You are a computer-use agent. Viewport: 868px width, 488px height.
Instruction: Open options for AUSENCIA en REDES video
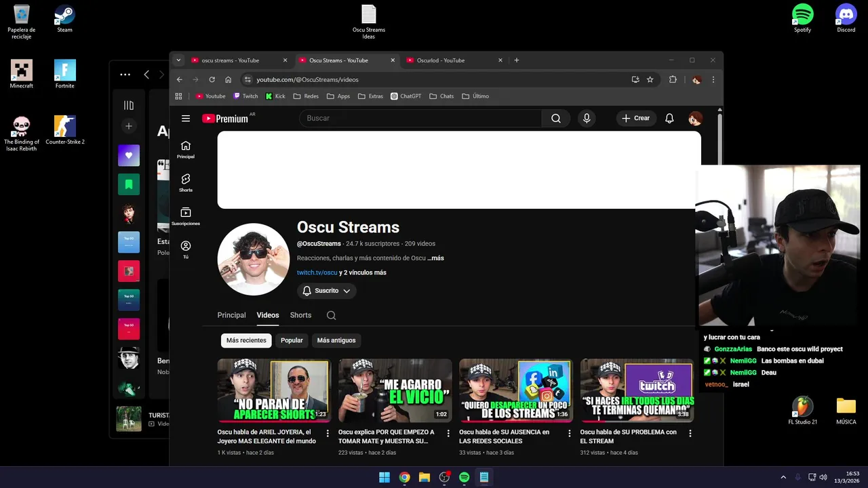point(570,433)
